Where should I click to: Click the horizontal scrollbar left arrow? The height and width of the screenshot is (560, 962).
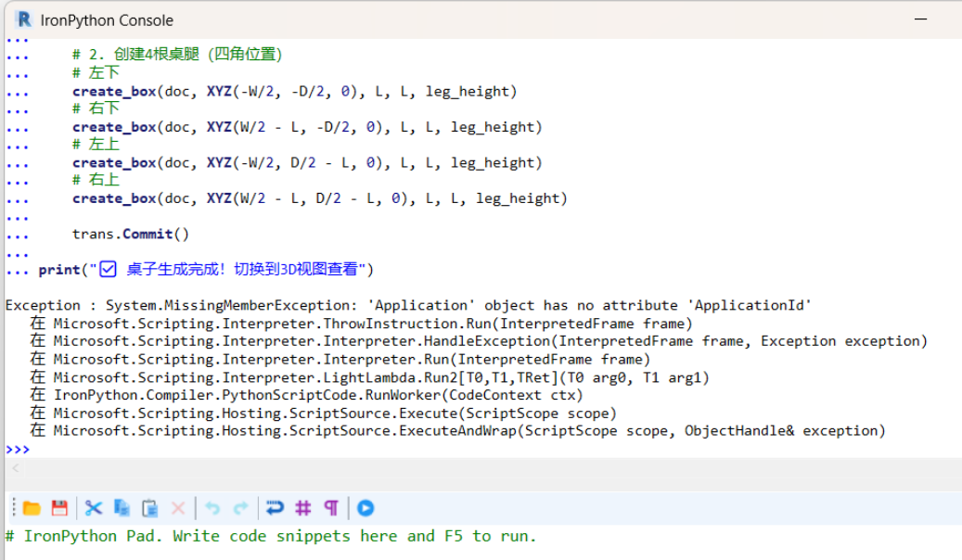16,468
